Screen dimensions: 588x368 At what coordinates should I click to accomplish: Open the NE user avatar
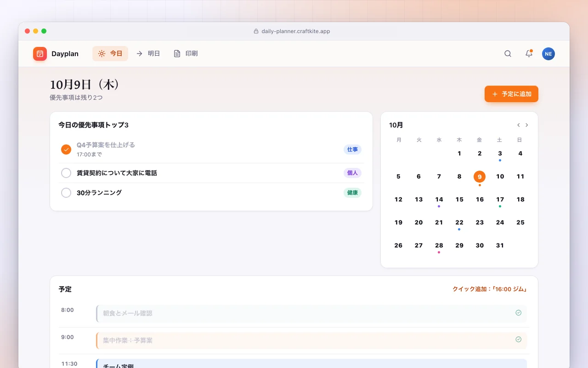pos(548,54)
